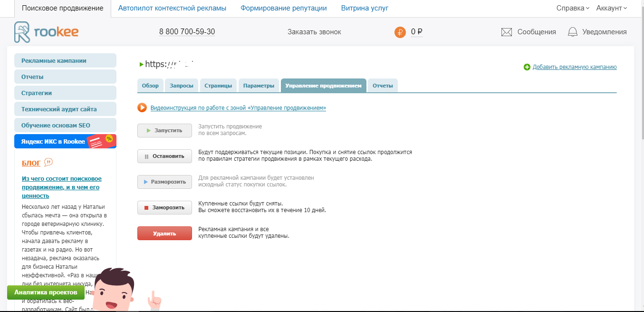The height and width of the screenshot is (312, 644).
Task: Click the Остановить button
Action: click(x=164, y=156)
